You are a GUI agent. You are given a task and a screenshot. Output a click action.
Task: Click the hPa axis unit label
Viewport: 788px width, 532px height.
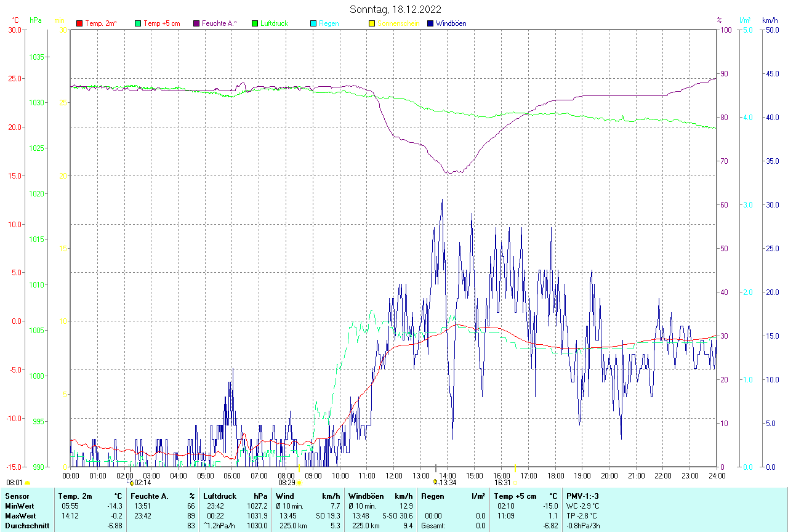[x=36, y=20]
